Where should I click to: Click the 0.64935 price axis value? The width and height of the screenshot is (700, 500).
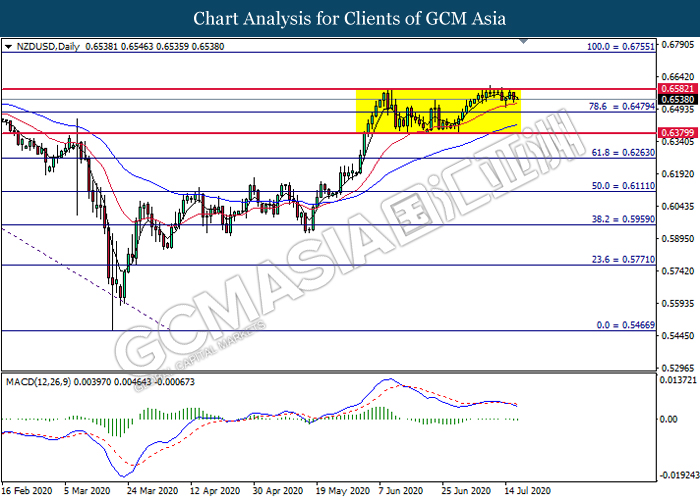[678, 109]
